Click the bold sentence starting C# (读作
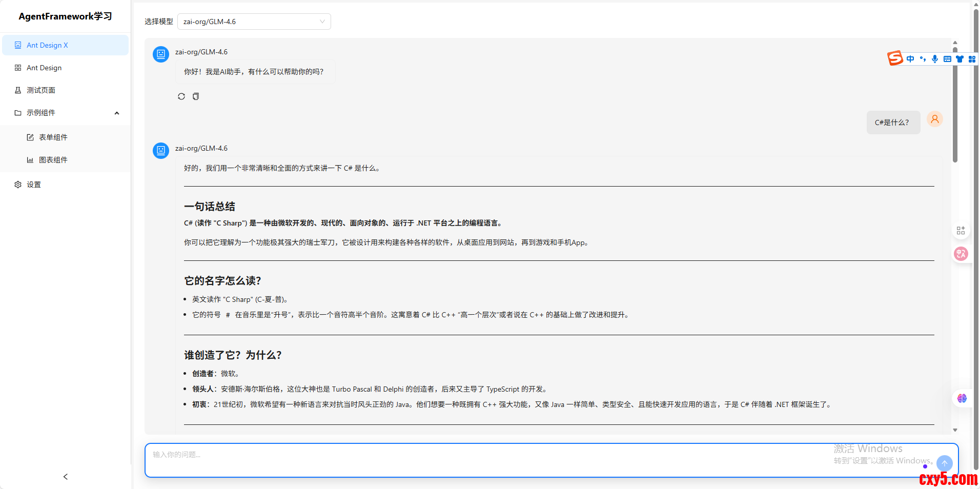The width and height of the screenshot is (980, 489). click(343, 223)
